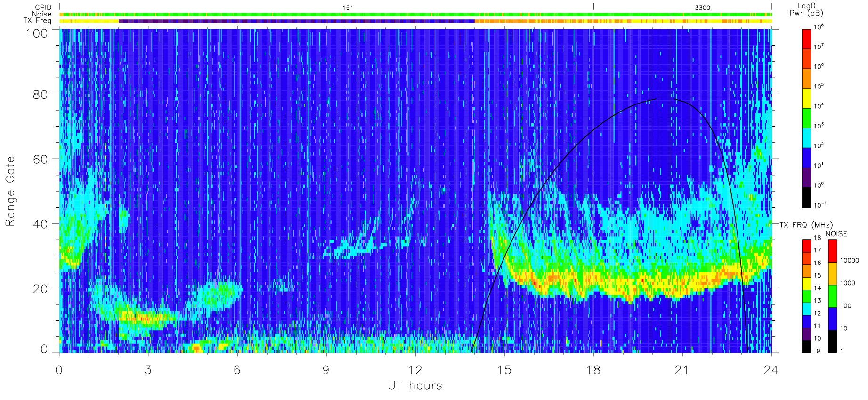The height and width of the screenshot is (400, 868).
Task: Pick the orange segment of NOISE colorbar
Action: 832,273
